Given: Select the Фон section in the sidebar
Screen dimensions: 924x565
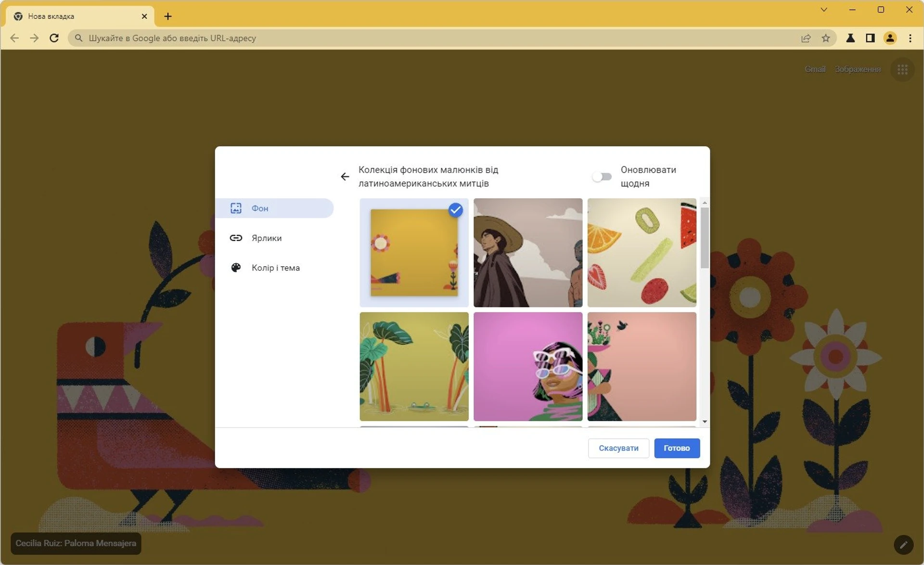Looking at the screenshot, I should (x=275, y=208).
